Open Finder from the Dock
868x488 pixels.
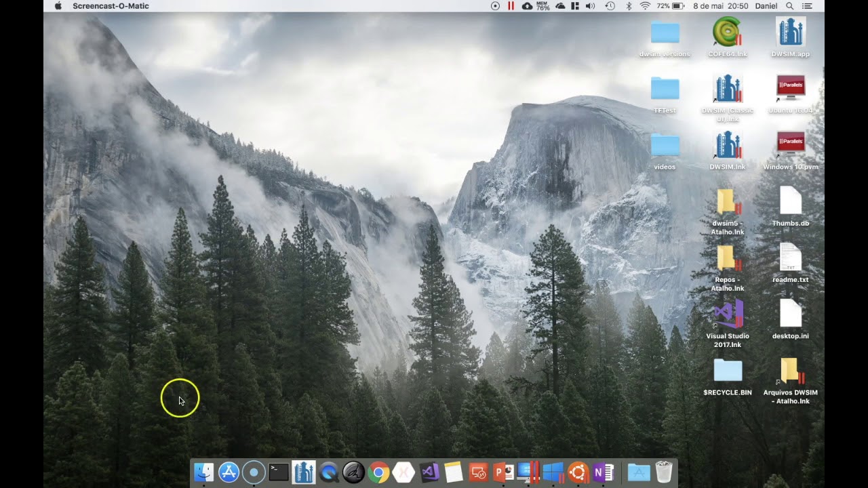point(204,472)
